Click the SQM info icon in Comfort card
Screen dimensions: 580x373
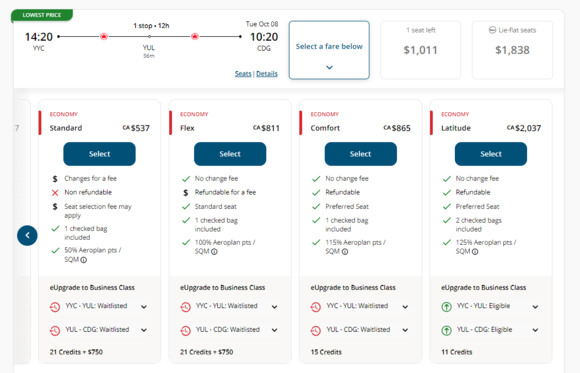click(x=345, y=252)
